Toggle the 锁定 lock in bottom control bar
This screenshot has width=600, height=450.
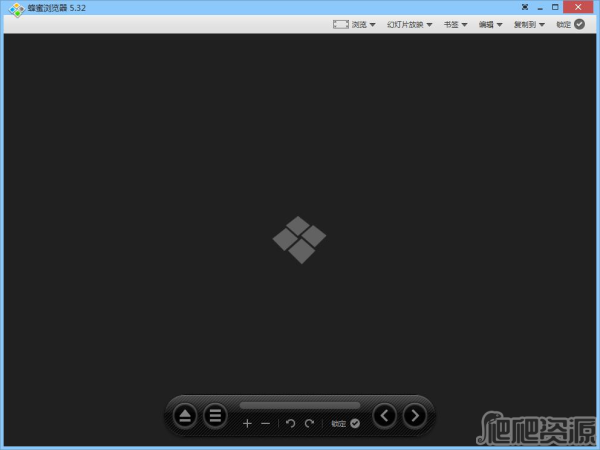point(346,424)
